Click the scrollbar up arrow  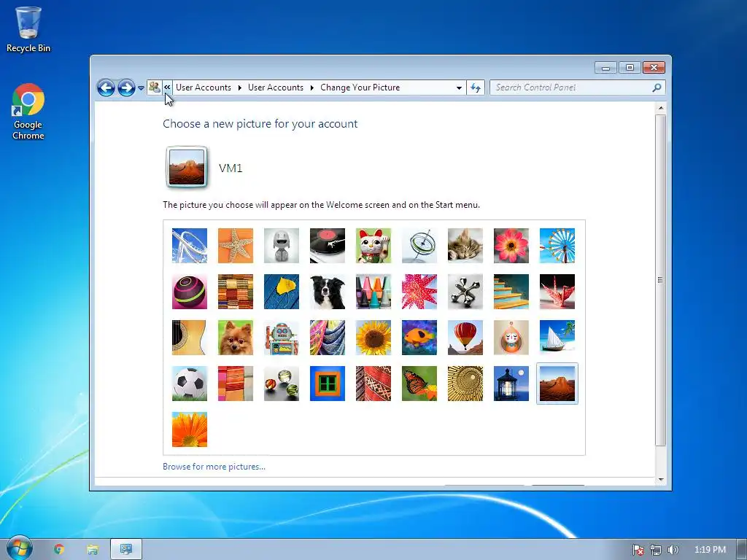pyautogui.click(x=661, y=108)
